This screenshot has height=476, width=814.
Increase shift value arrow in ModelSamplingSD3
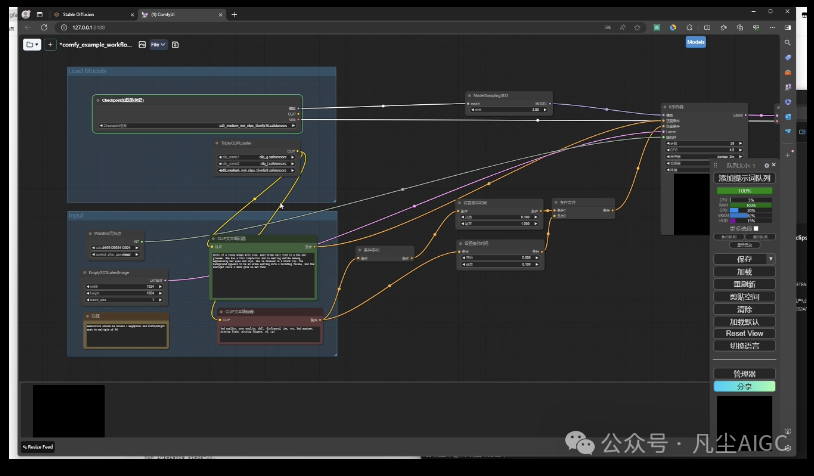pyautogui.click(x=545, y=110)
